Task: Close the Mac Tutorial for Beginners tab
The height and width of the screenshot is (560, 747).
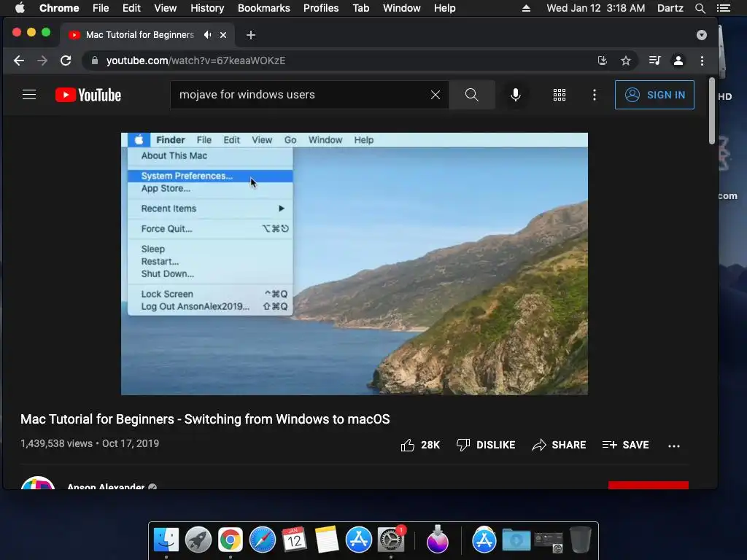Action: 223,35
